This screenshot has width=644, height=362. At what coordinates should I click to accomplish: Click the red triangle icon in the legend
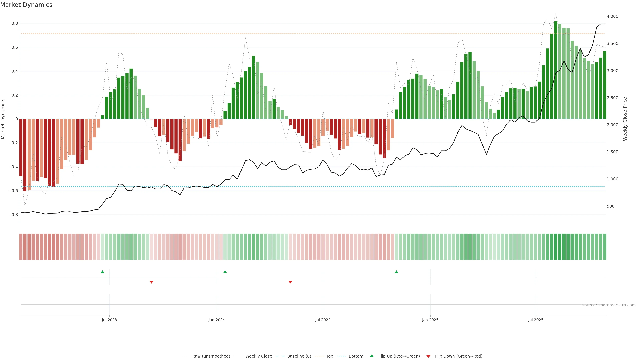428,356
